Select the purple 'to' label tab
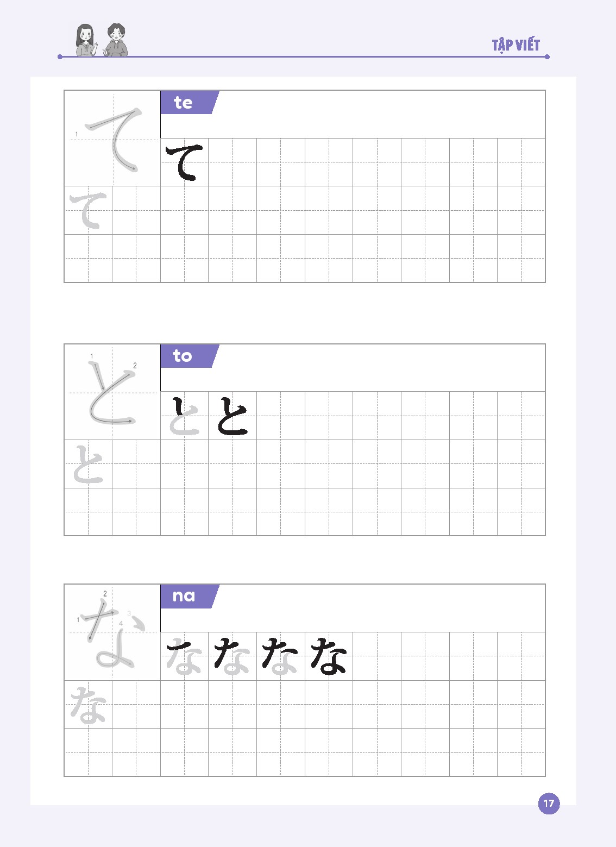The width and height of the screenshot is (616, 847). [190, 356]
